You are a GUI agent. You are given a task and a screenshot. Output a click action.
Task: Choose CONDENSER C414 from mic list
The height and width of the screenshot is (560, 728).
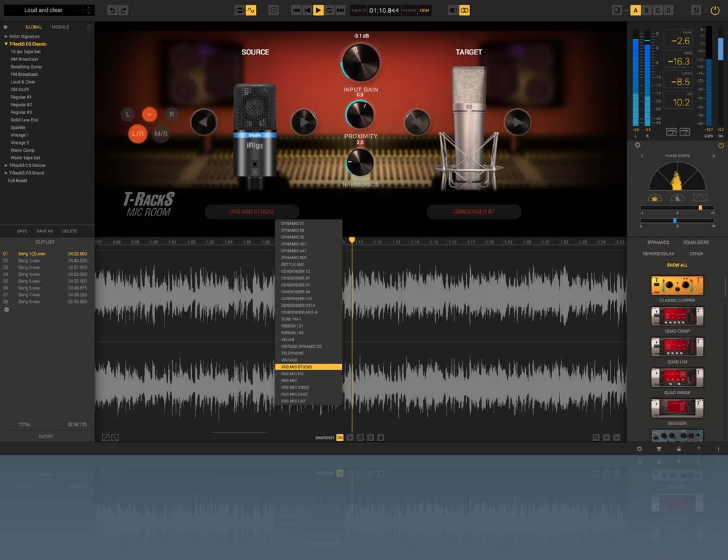point(308,306)
